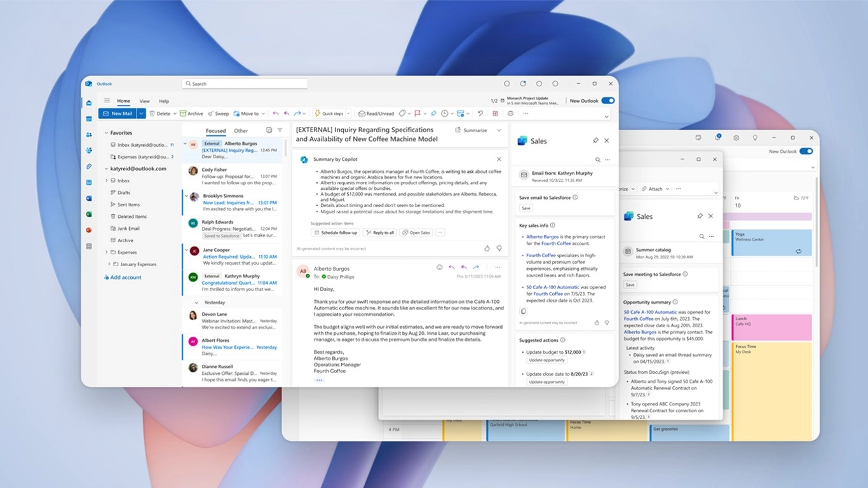Collapse the Favorites folder group

[106, 133]
